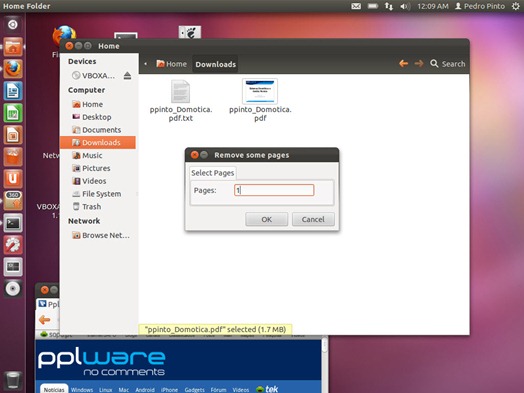This screenshot has height=393, width=524.
Task: Confirm with OK in Remove pages dialog
Action: coord(266,219)
